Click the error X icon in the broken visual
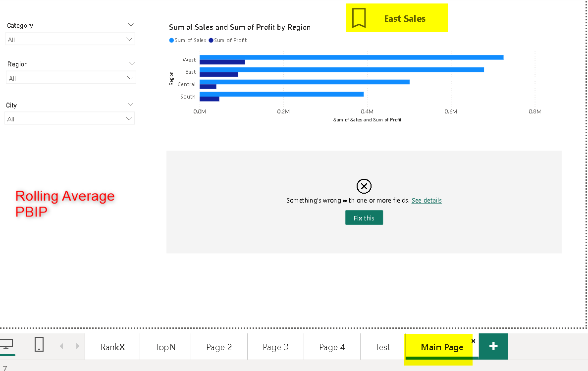The width and height of the screenshot is (588, 371). (x=364, y=186)
